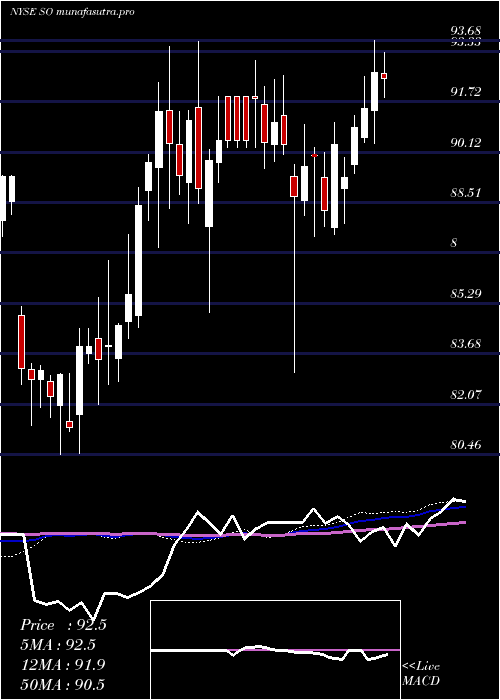Click the '5MA : 92.5' value
Screen dimensions: 500x700
pyautogui.click(x=58, y=645)
